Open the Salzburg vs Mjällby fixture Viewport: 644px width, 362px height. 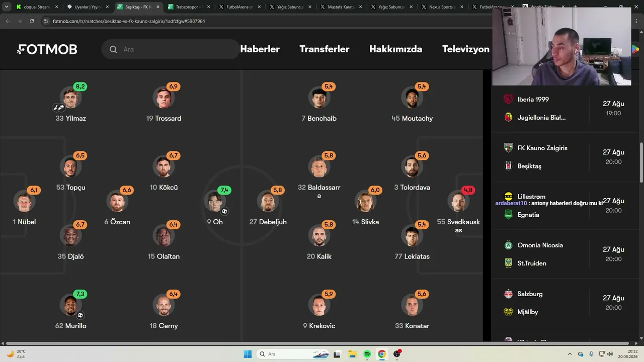click(566, 303)
